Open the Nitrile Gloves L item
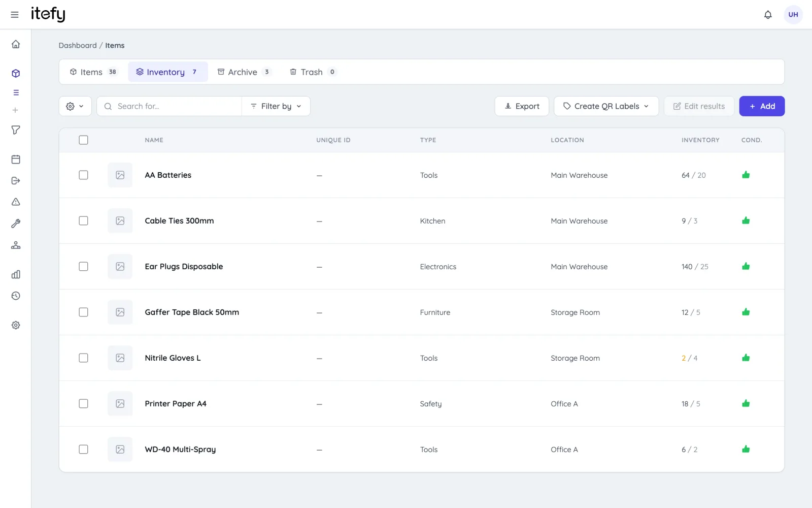Viewport: 812px width, 508px height. tap(173, 358)
